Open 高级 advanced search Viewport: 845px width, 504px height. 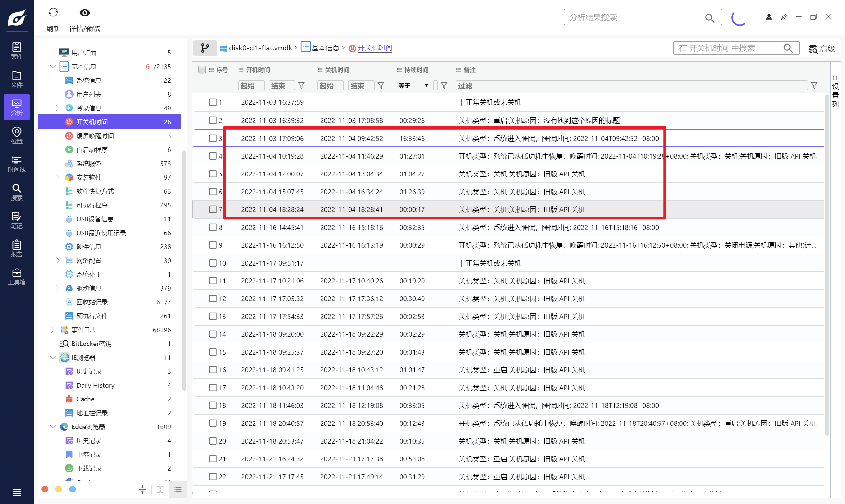822,48
